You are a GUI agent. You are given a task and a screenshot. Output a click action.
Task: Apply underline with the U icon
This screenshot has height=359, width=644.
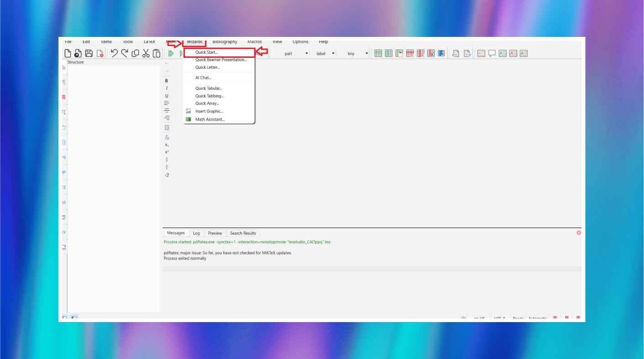pyautogui.click(x=166, y=96)
